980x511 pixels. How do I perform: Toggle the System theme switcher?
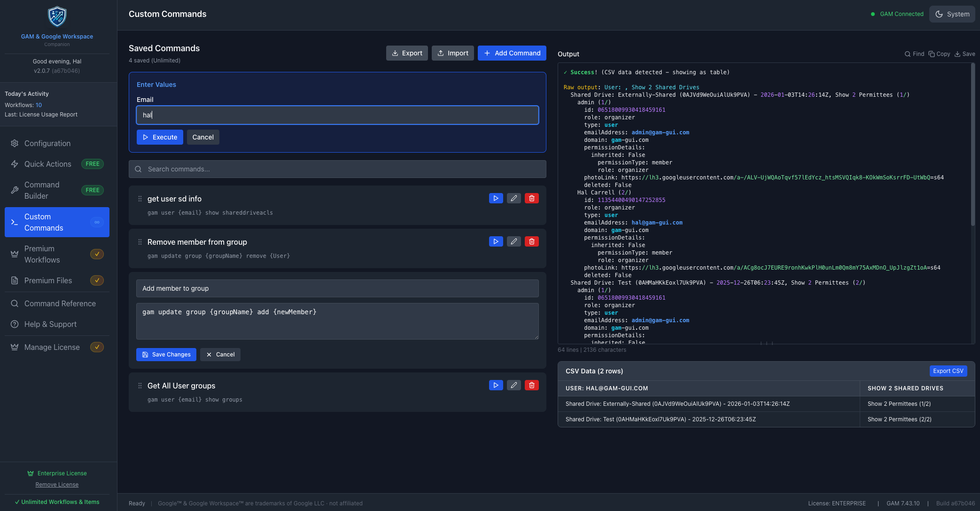[952, 14]
